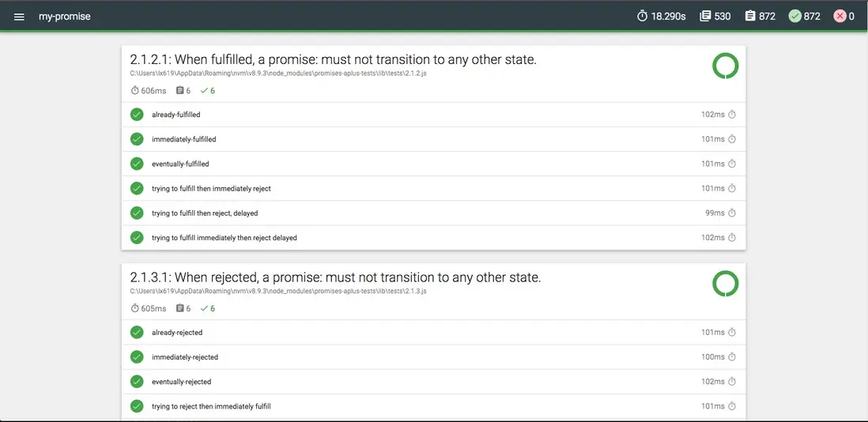Click the 2.1.3.1 suite pass-rate donut chart

725,284
